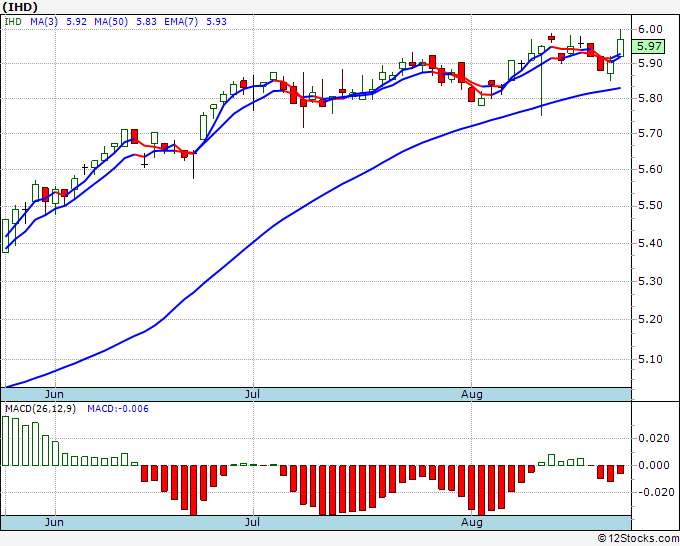
Task: Click the 5.30 price axis label
Action: coord(650,281)
